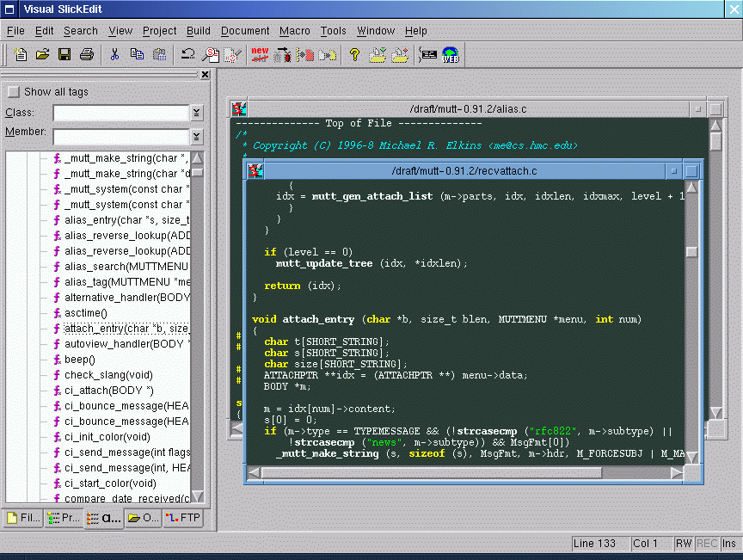Click the WEB globe toolbar icon
This screenshot has width=743, height=560.
tap(451, 55)
